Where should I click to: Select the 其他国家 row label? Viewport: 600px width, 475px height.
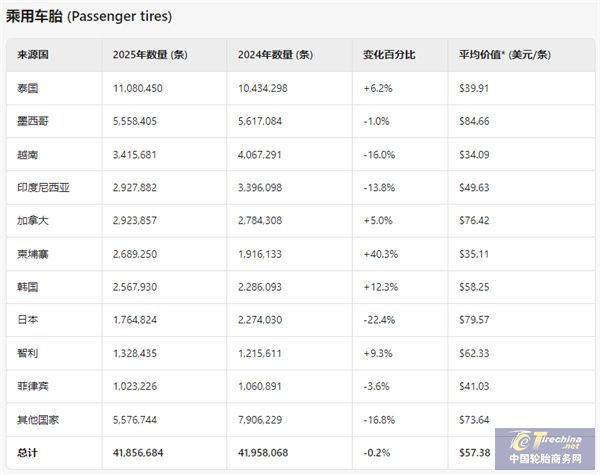(x=39, y=420)
